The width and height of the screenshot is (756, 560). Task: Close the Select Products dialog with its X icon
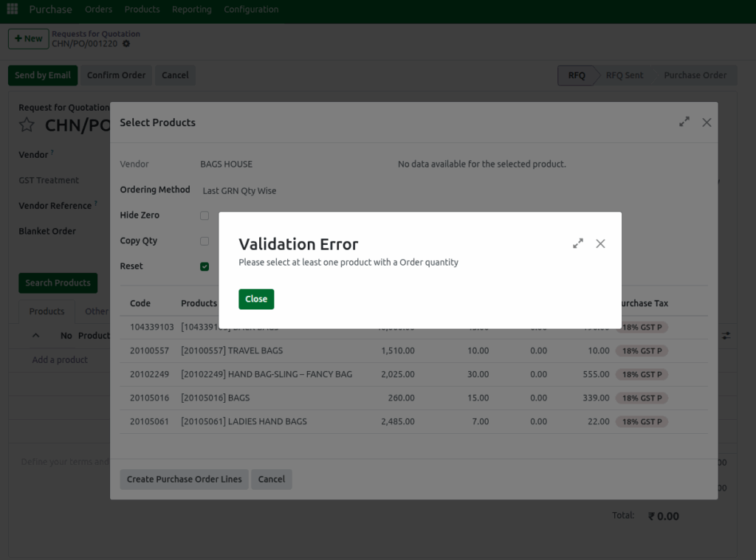pyautogui.click(x=707, y=122)
